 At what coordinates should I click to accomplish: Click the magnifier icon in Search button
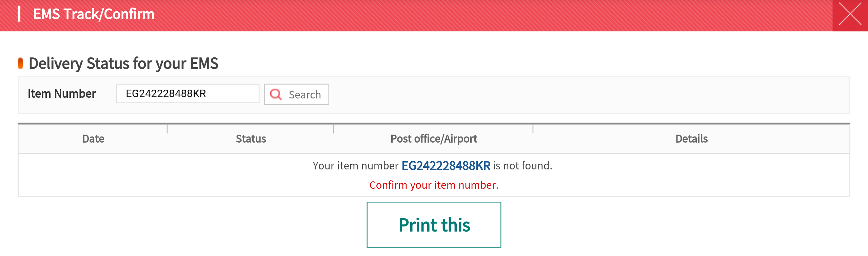click(x=276, y=94)
